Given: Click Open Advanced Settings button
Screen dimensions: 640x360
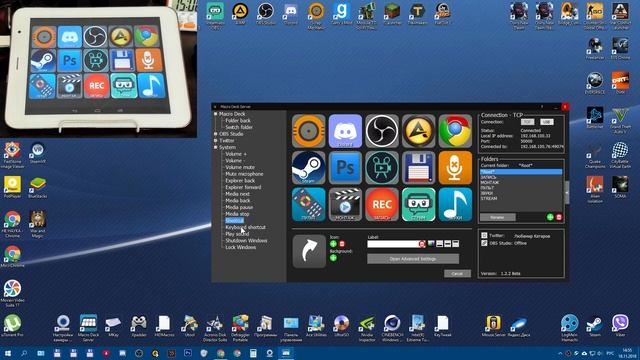Looking at the screenshot, I should [413, 259].
